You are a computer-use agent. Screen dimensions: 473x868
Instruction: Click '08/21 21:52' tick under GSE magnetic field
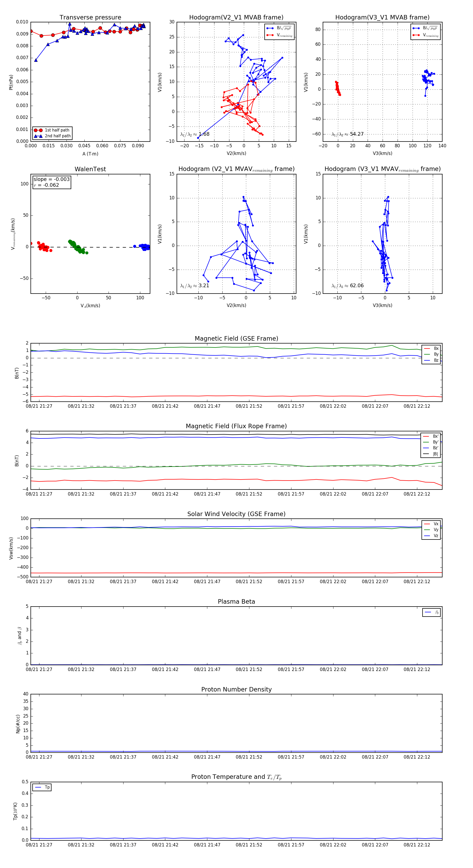[249, 406]
